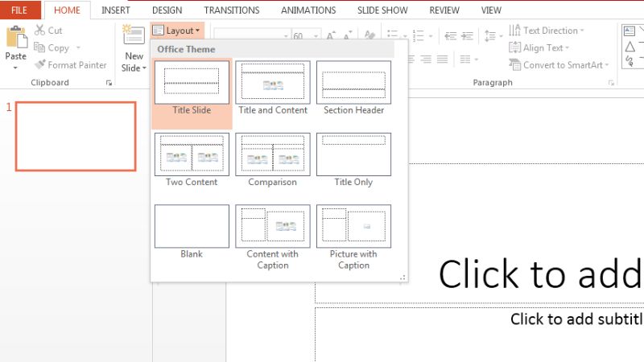Open the Paragraph dialog launcher

point(611,83)
